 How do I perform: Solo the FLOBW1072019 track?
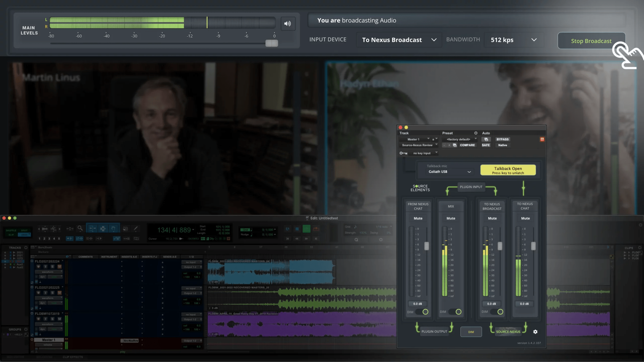click(52, 319)
